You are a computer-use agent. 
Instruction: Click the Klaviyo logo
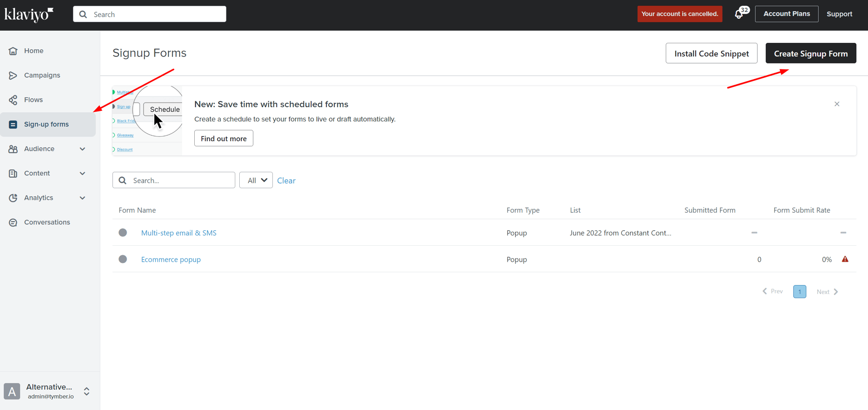[28, 15]
